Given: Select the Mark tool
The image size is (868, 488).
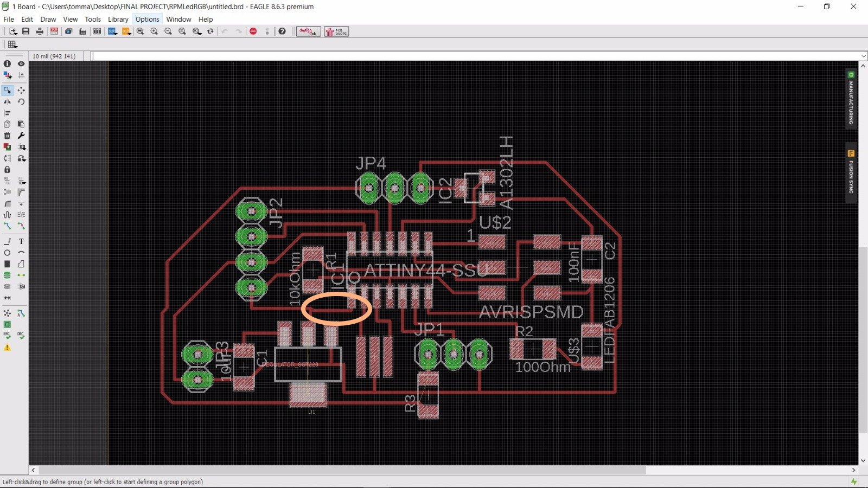Looking at the screenshot, I should (x=21, y=75).
